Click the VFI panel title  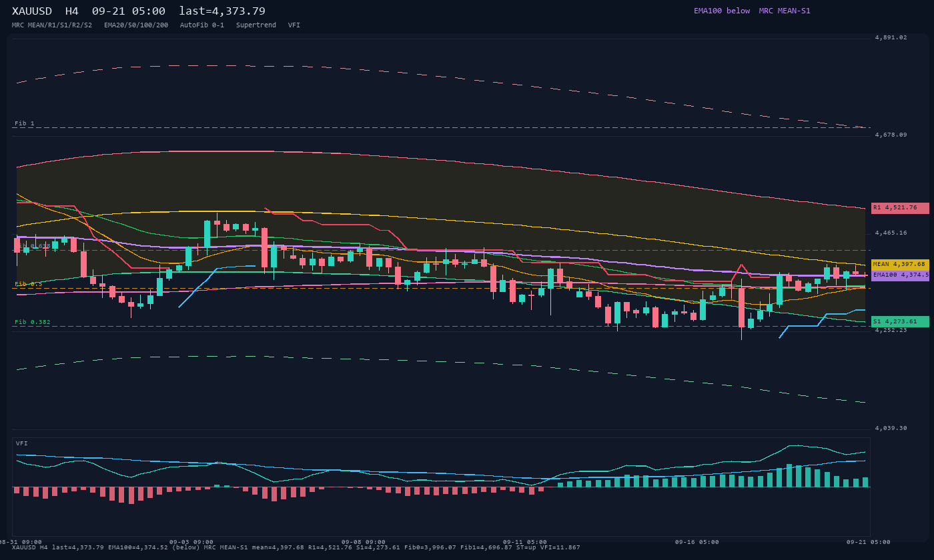[22, 443]
